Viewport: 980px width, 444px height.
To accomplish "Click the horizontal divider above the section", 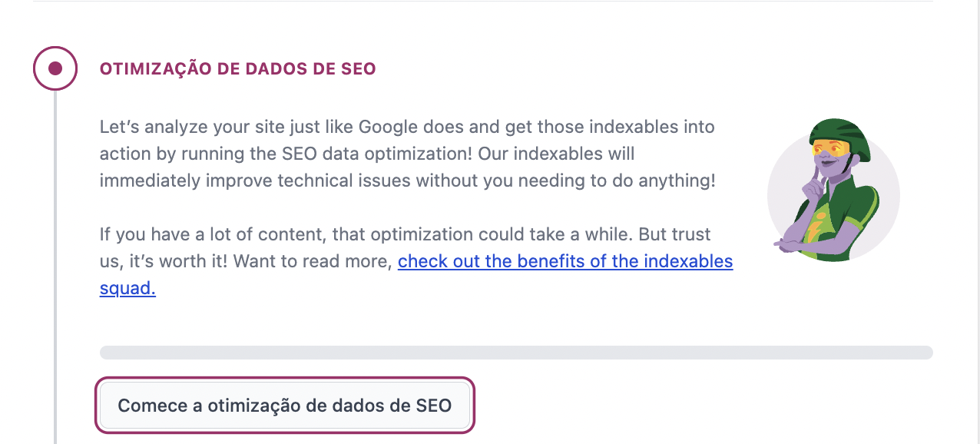I will coord(483,2).
